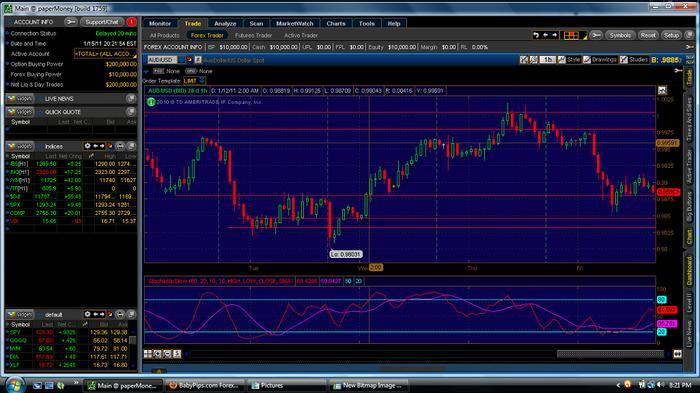Click the Support/Chat button
The width and height of the screenshot is (700, 393).
click(x=102, y=22)
